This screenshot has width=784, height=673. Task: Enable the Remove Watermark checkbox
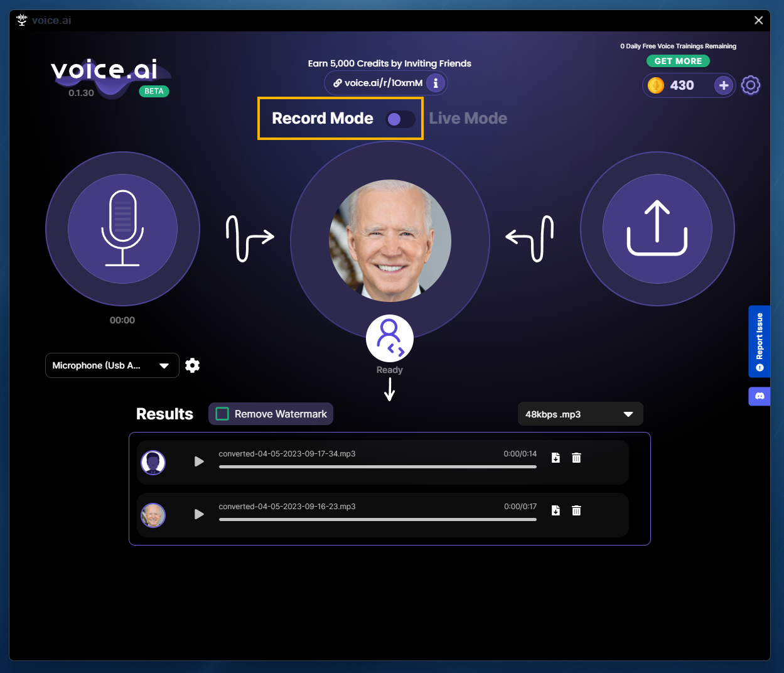[222, 414]
